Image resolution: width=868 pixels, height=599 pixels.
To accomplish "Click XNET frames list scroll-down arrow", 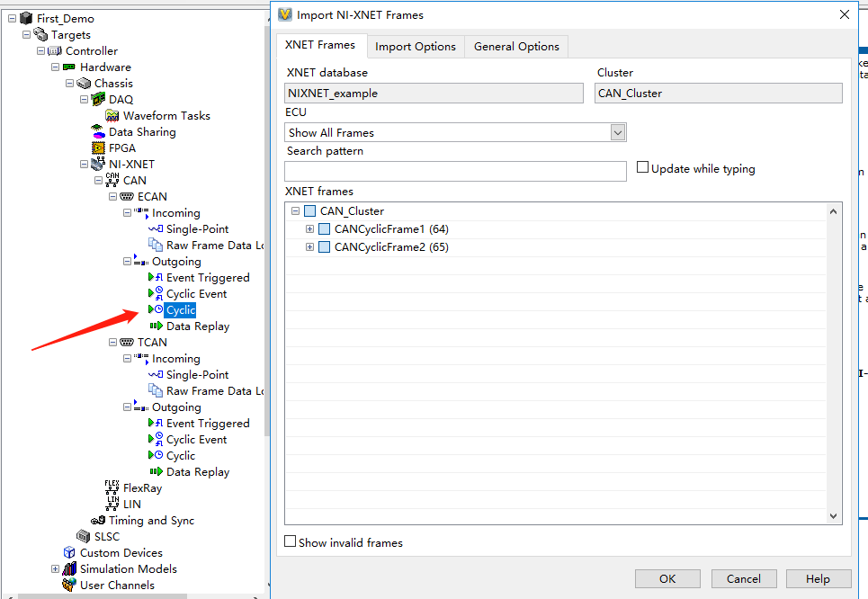I will tap(833, 515).
